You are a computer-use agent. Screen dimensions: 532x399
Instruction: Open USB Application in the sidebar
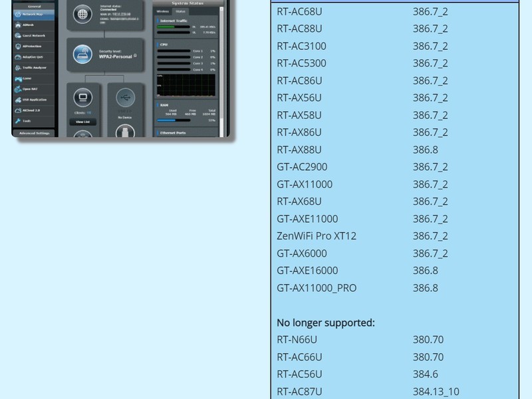[33, 100]
